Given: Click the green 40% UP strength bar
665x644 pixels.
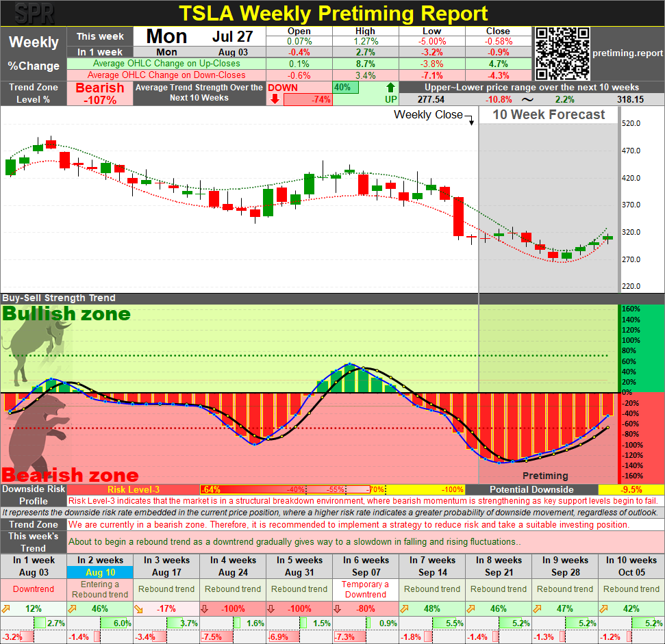Looking at the screenshot, I should pos(346,88).
